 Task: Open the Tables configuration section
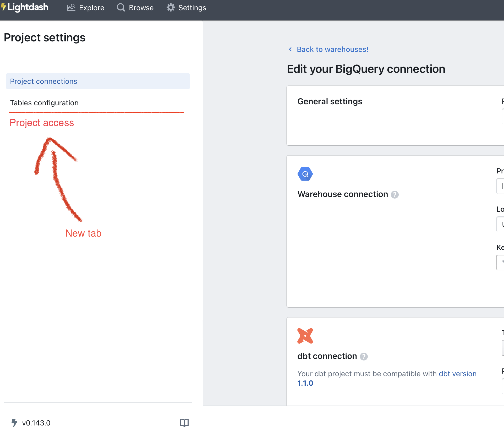coord(44,103)
